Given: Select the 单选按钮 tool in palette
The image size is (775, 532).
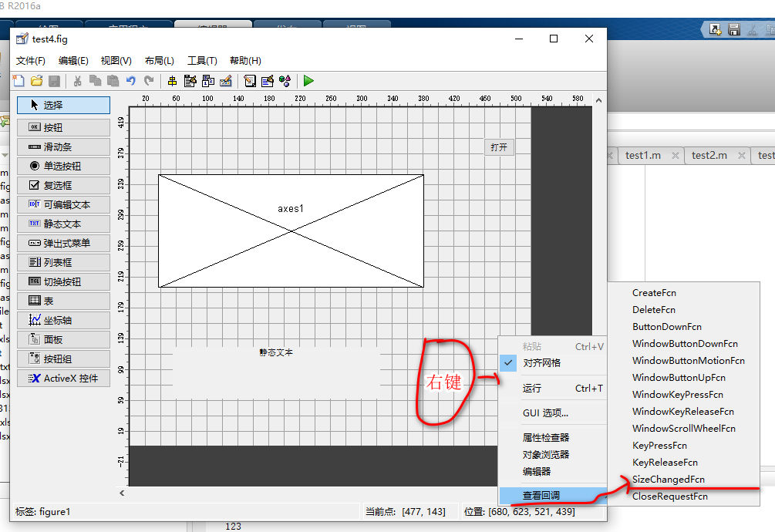Looking at the screenshot, I should tap(63, 166).
